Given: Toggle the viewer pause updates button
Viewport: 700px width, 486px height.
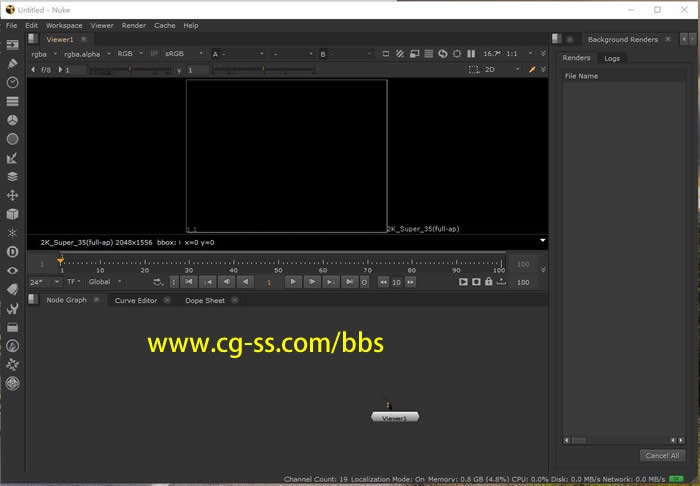Looking at the screenshot, I should click(x=471, y=53).
